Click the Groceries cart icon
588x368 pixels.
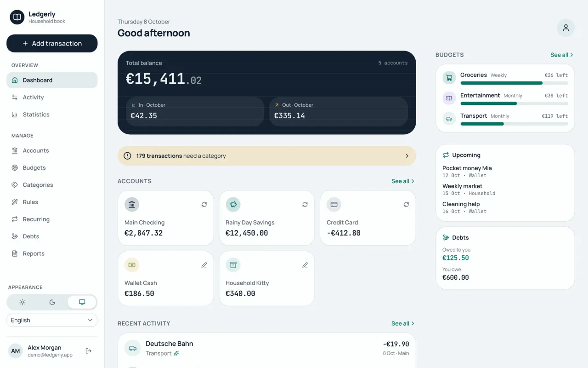(x=449, y=78)
